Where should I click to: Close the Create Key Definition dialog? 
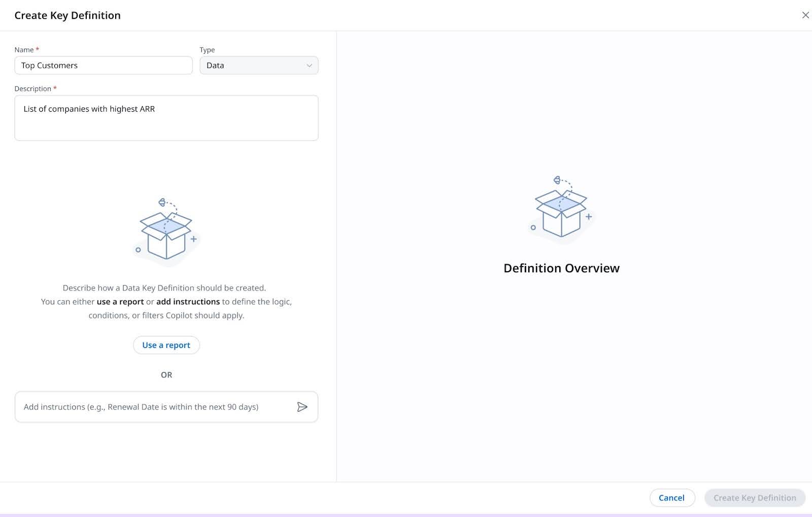coord(806,15)
